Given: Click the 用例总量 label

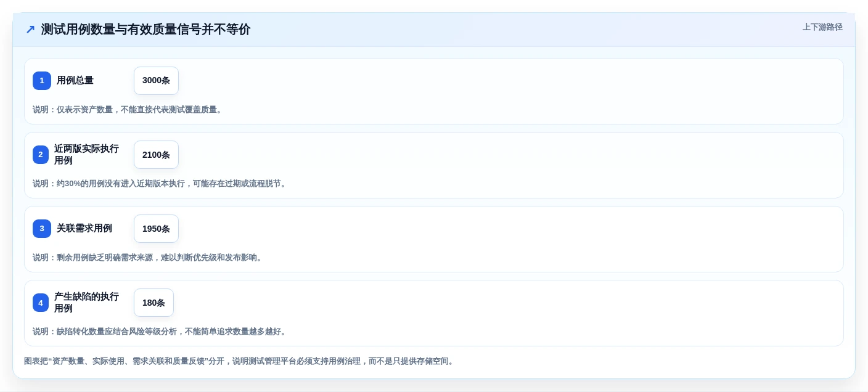Looking at the screenshot, I should tap(75, 81).
